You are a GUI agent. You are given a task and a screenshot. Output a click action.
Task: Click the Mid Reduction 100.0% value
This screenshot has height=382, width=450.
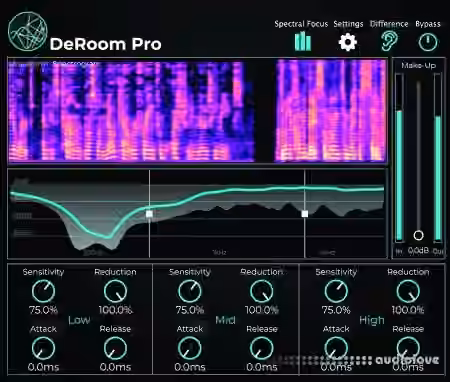tap(262, 310)
